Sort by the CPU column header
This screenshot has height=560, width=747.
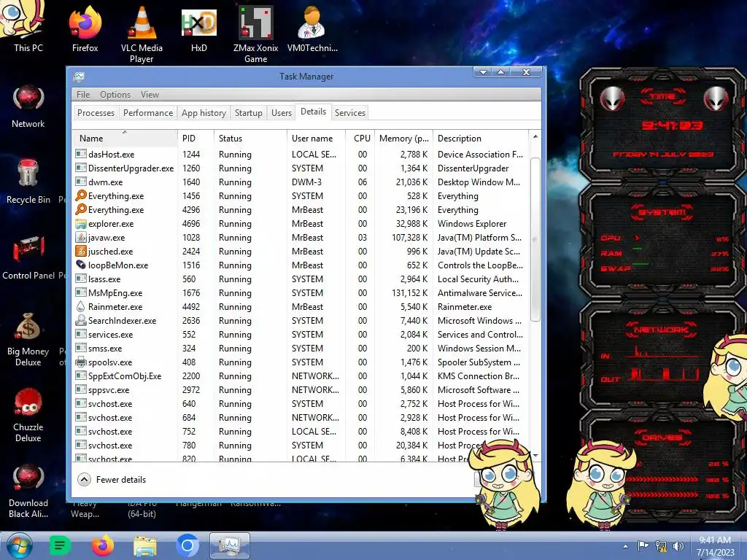(360, 138)
